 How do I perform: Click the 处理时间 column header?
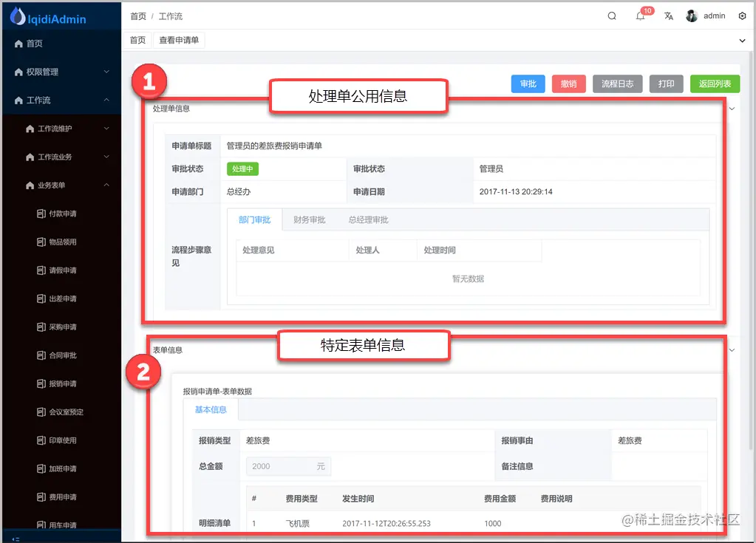point(480,250)
